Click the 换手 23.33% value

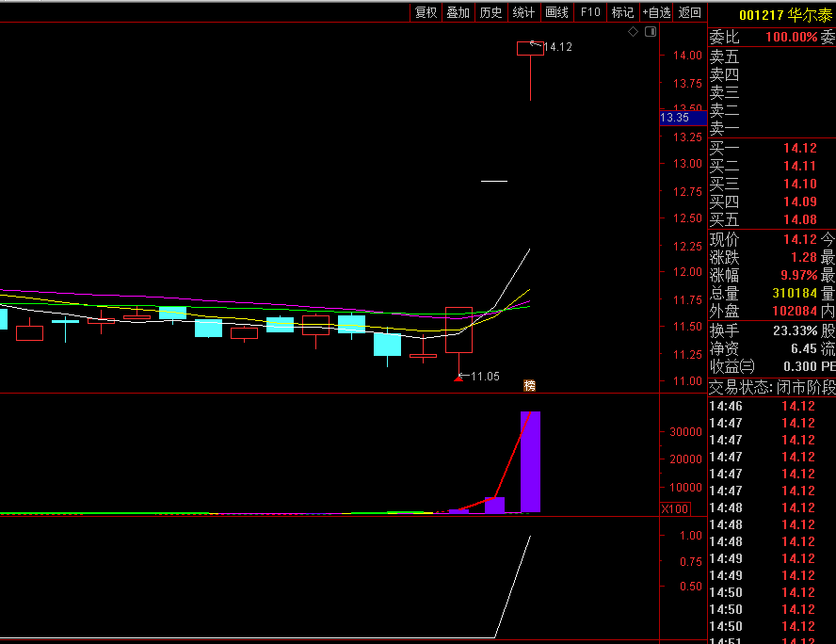point(795,331)
